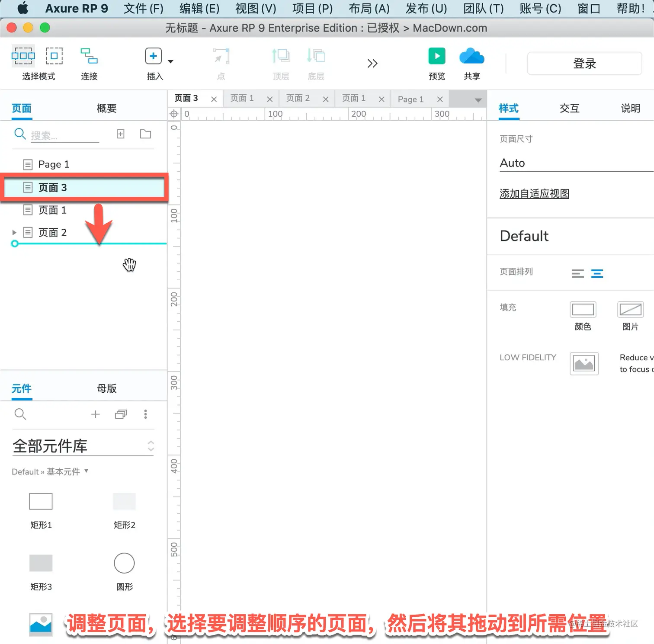This screenshot has height=644, width=654.
Task: Activate the Connect (连接) tool
Action: (89, 56)
